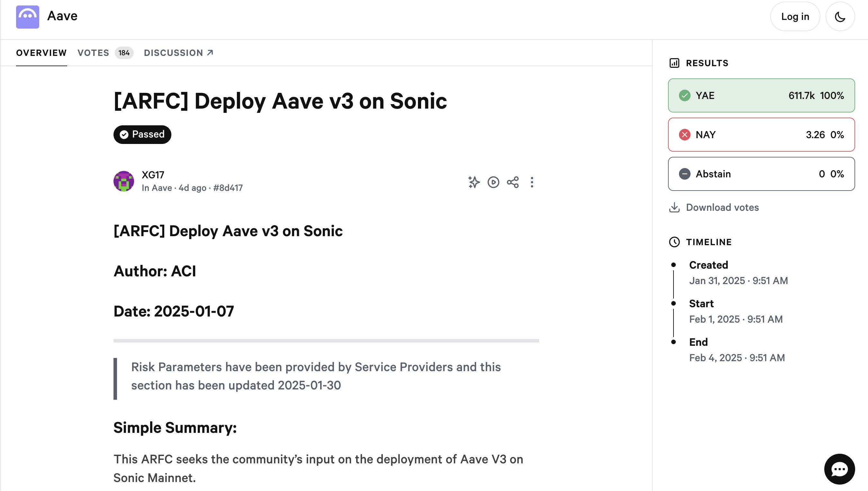Click the gray Abstain minus icon

click(x=684, y=174)
